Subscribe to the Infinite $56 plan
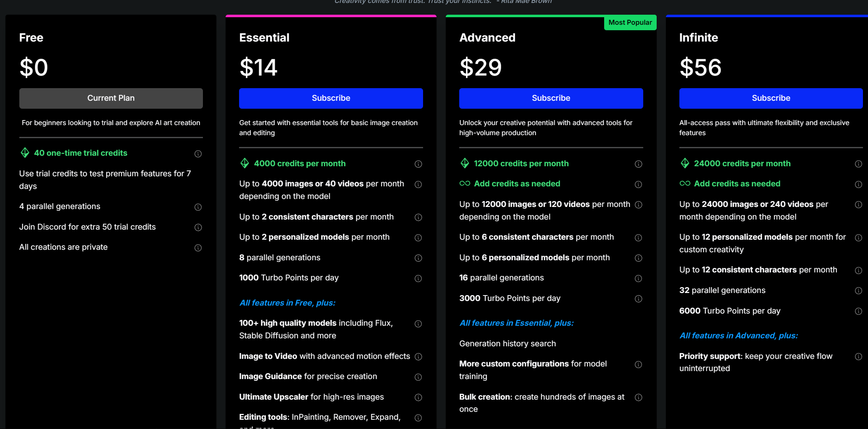 point(771,98)
